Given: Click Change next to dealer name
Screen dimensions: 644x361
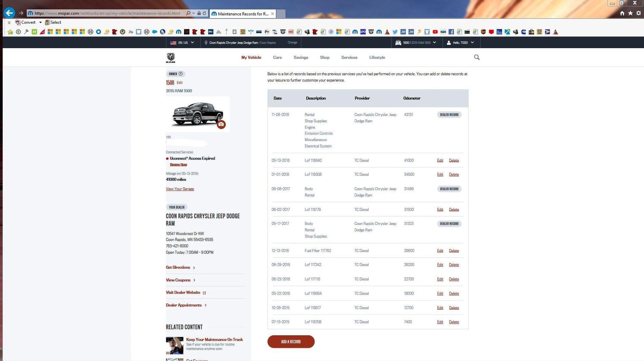Looking at the screenshot, I should (x=292, y=42).
